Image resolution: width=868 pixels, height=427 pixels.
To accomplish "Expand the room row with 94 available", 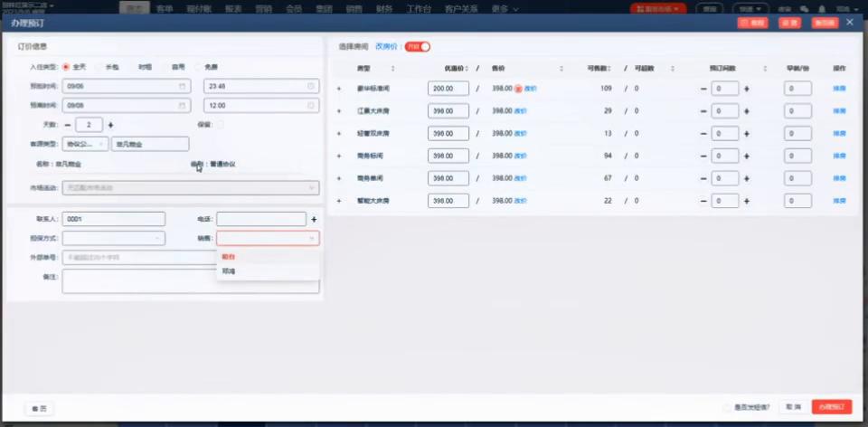I will pyautogui.click(x=339, y=156).
